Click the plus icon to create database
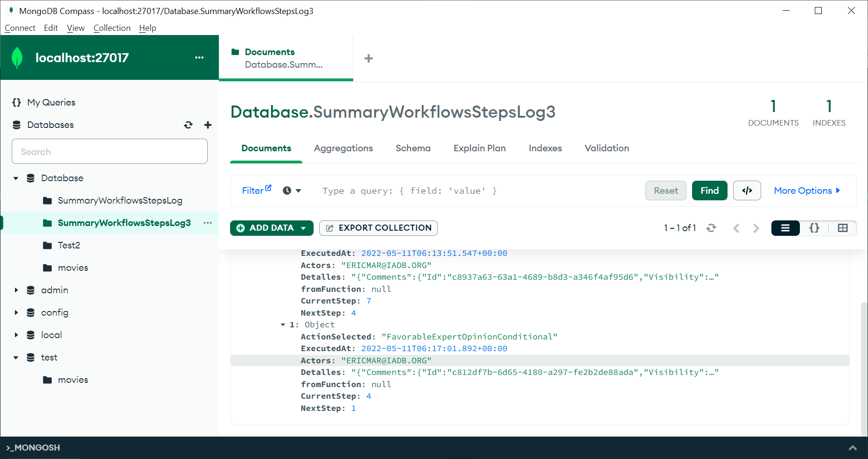868x459 pixels. 208,125
